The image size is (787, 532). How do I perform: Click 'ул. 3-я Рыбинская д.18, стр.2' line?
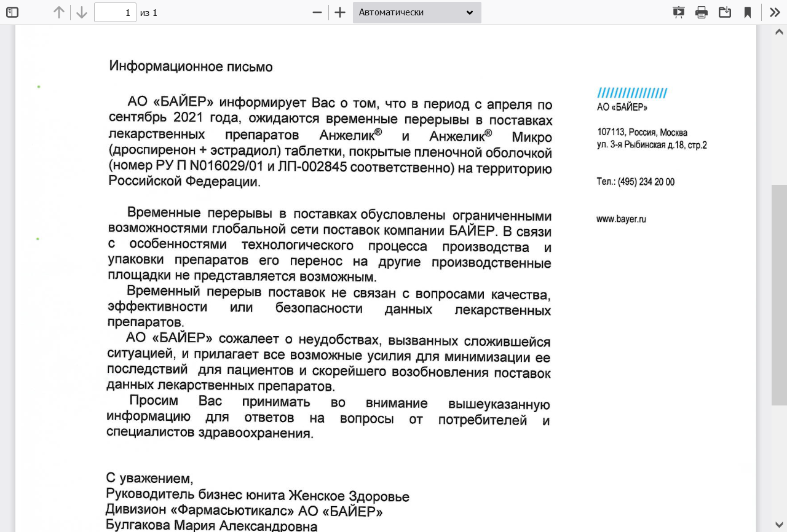652,145
